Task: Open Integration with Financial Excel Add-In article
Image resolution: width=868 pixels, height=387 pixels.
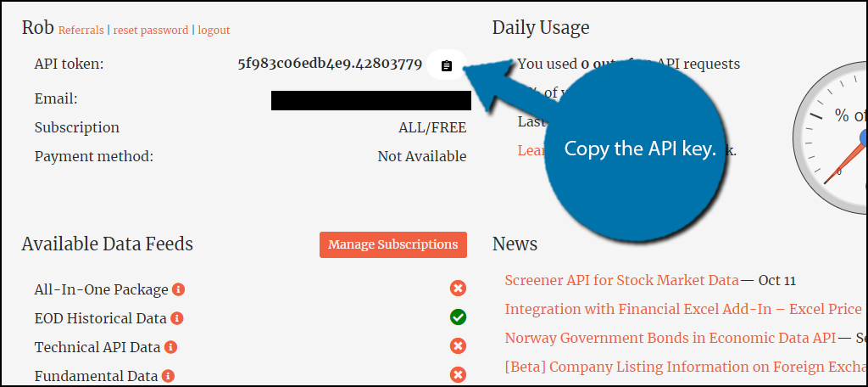Action: pos(683,309)
